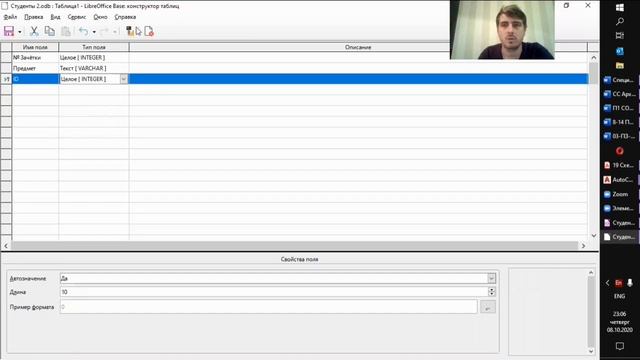Select the '№ Зачётки' field name cell

point(35,58)
